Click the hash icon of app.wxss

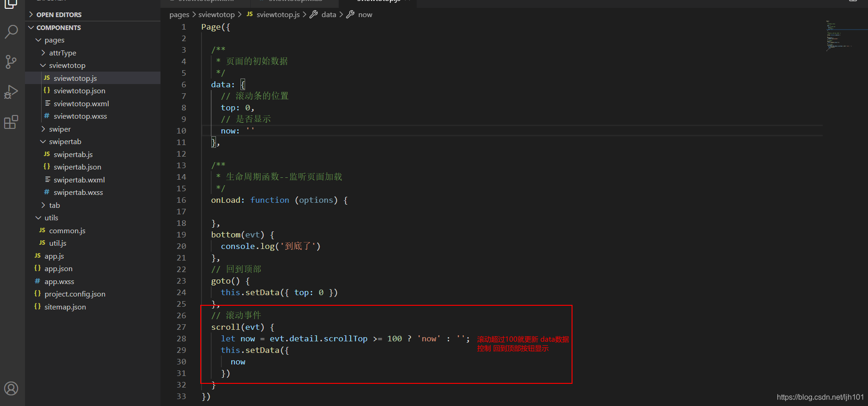pos(37,281)
